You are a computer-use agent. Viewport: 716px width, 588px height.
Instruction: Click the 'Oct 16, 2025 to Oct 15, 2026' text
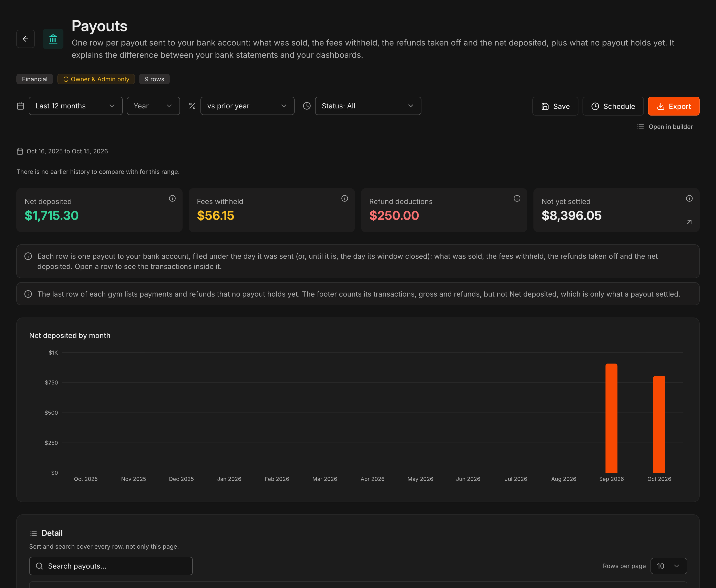67,151
